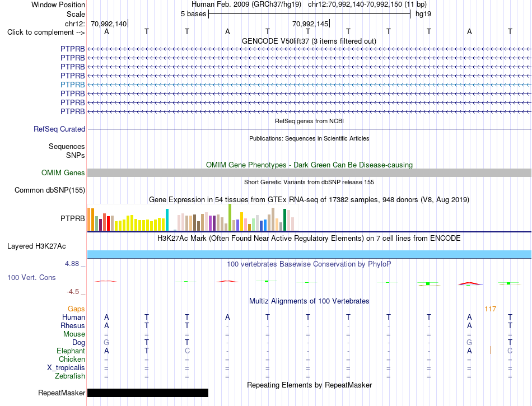Click the Window Position track label
532x406 pixels.
pyautogui.click(x=58, y=4)
